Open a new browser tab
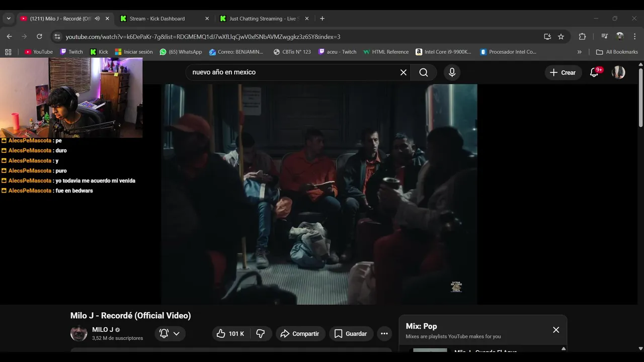 322,19
